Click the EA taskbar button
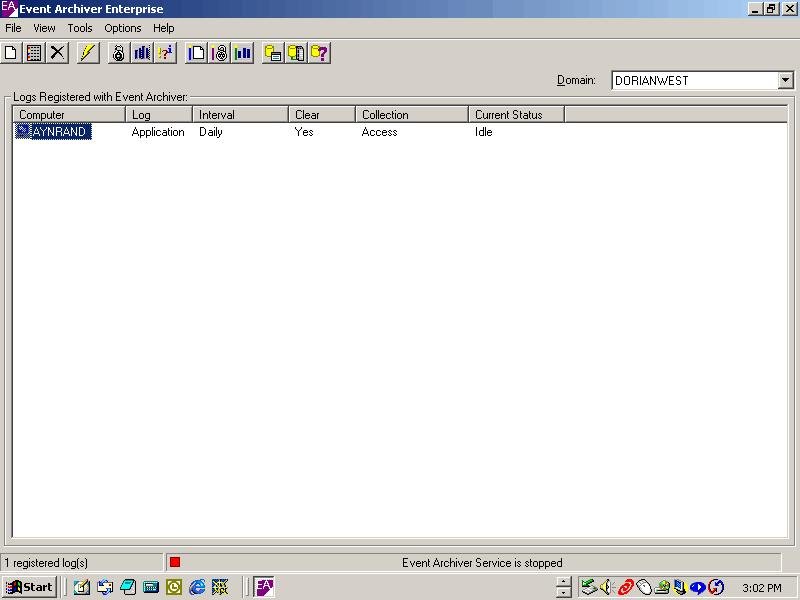800x600 pixels. click(264, 587)
